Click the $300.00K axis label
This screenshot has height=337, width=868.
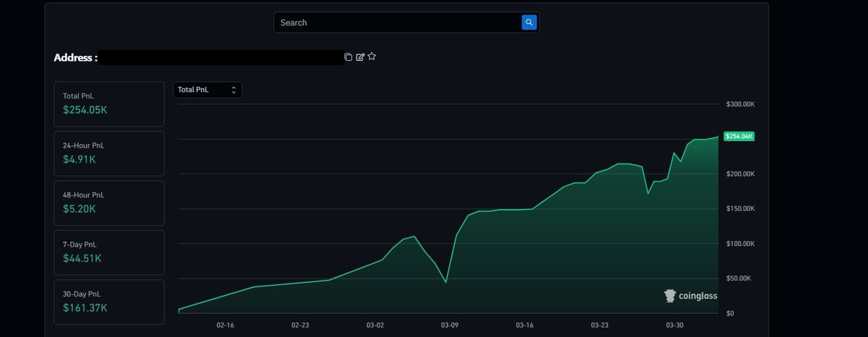pyautogui.click(x=741, y=105)
